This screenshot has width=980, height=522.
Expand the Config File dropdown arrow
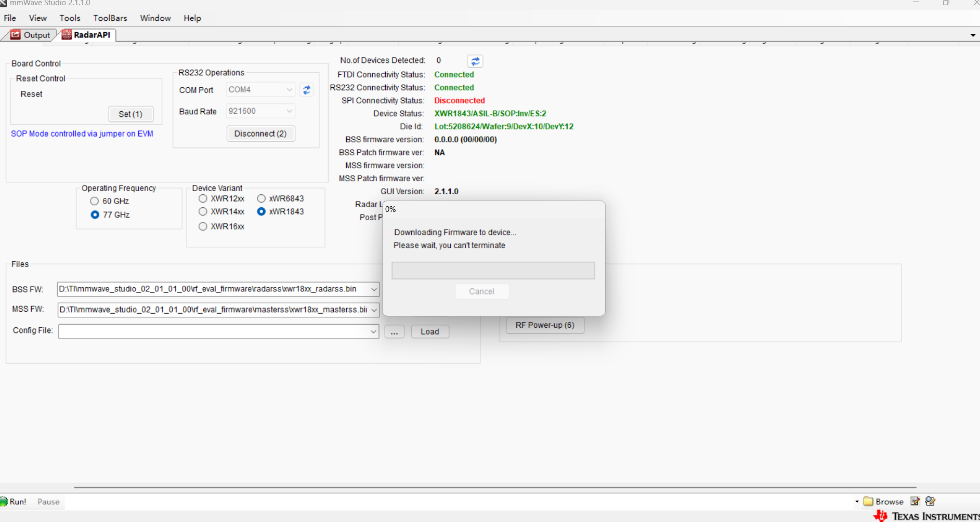pos(373,331)
